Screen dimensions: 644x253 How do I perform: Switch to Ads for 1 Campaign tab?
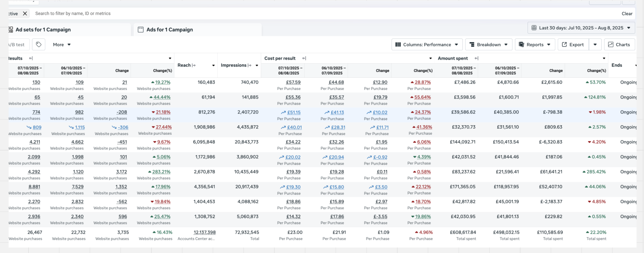click(170, 29)
